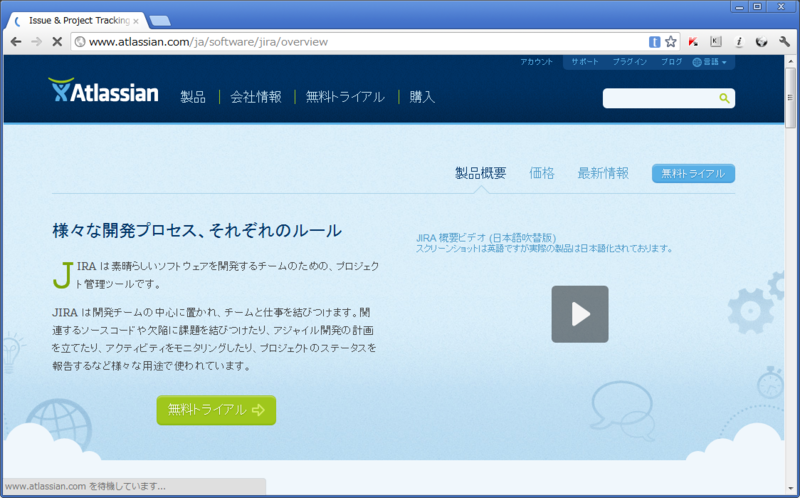800x498 pixels.
Task: Select the 最新情報 sub-tab
Action: click(x=603, y=173)
